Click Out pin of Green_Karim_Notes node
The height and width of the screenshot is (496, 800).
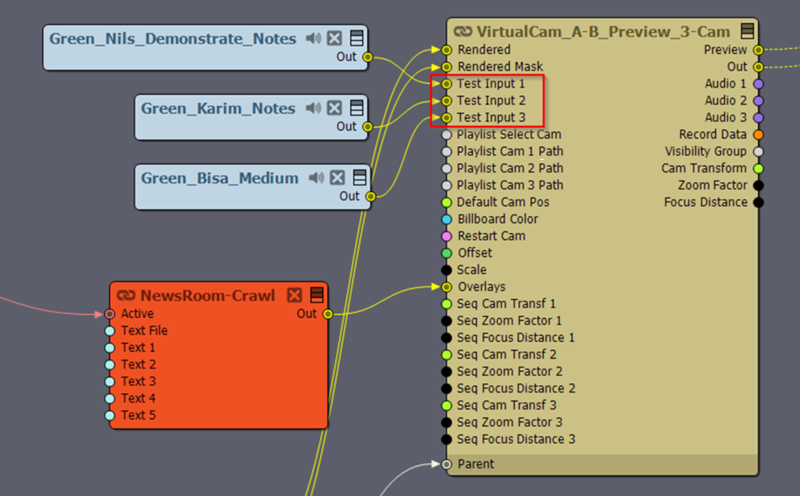[x=367, y=127]
